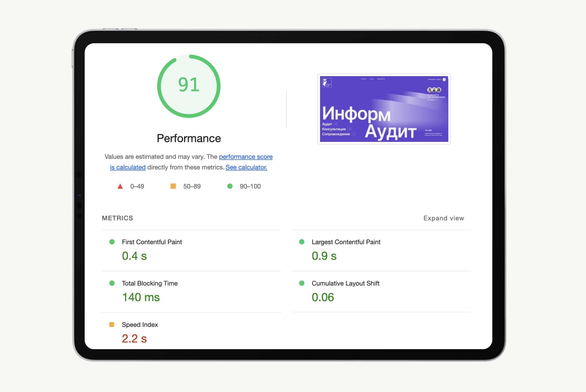Click the orange square beside Speed Index
Viewport: 586px width, 392px height.
click(x=112, y=324)
